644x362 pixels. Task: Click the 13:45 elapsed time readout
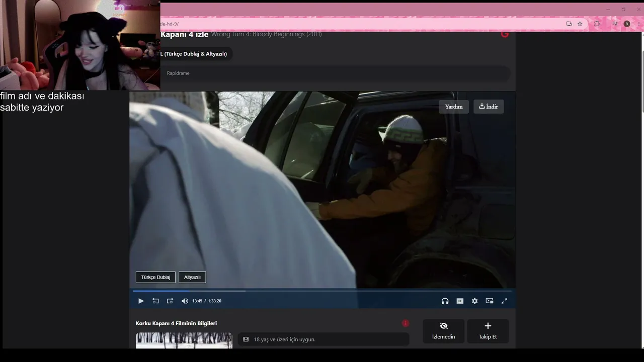click(x=197, y=301)
